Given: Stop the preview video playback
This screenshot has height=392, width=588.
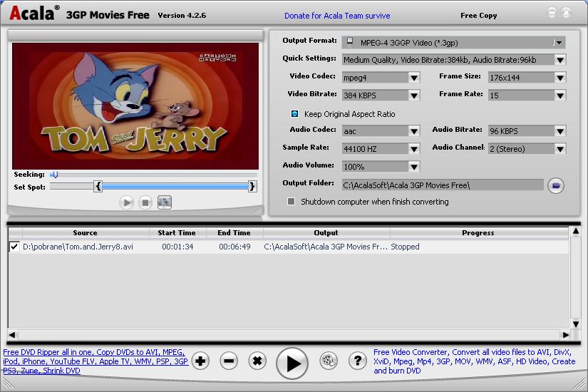Looking at the screenshot, I should point(145,202).
